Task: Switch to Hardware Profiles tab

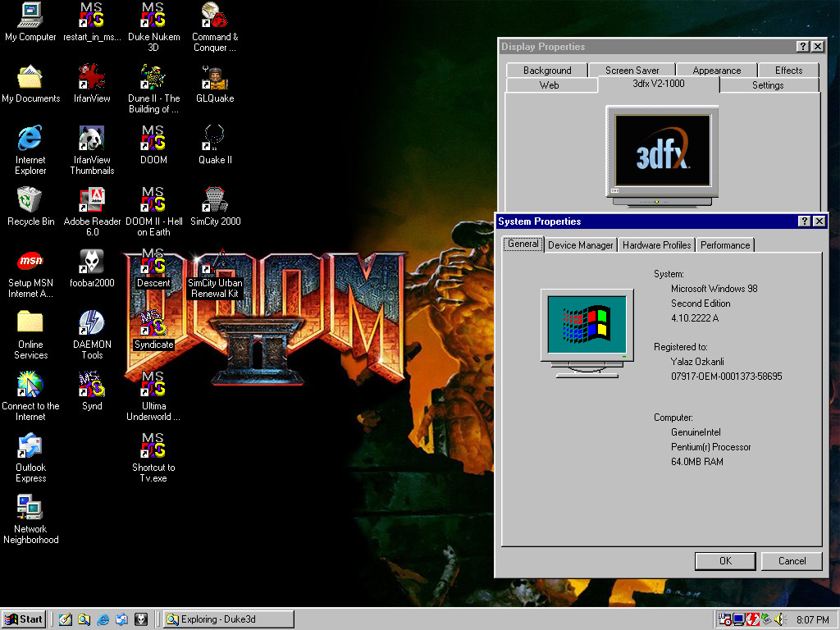Action: tap(656, 244)
